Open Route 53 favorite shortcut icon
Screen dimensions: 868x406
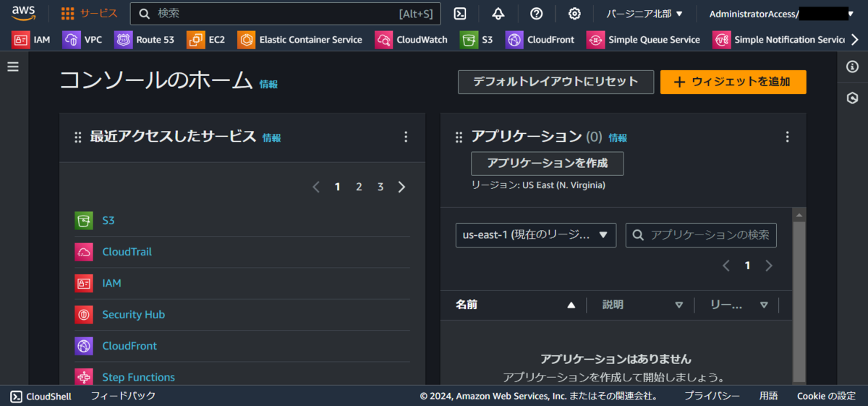point(124,40)
